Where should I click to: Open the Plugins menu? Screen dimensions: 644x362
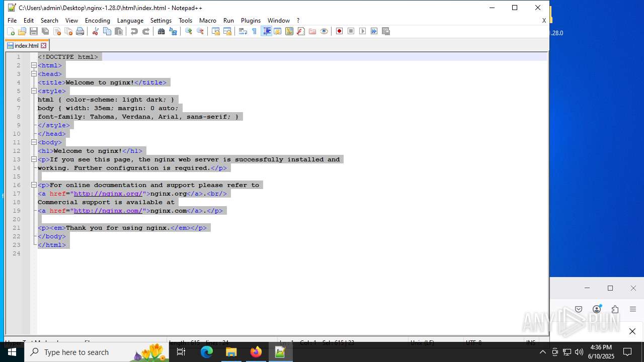click(251, 21)
